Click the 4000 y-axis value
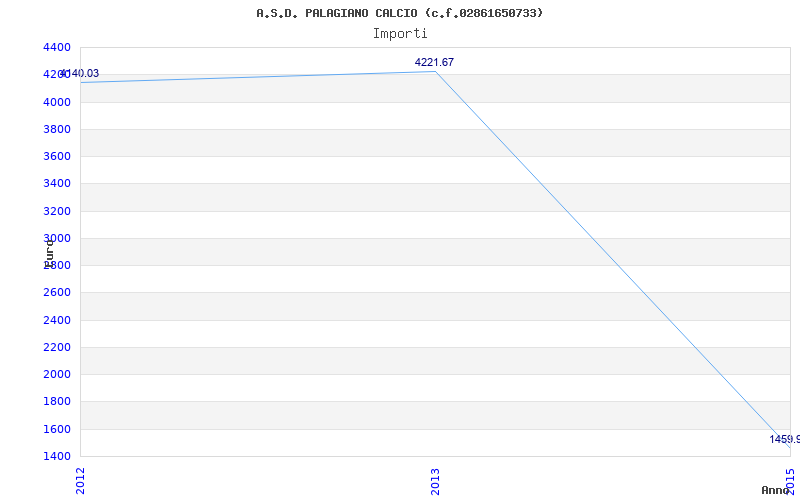Viewport: 800px width, 500px height. pyautogui.click(x=57, y=102)
